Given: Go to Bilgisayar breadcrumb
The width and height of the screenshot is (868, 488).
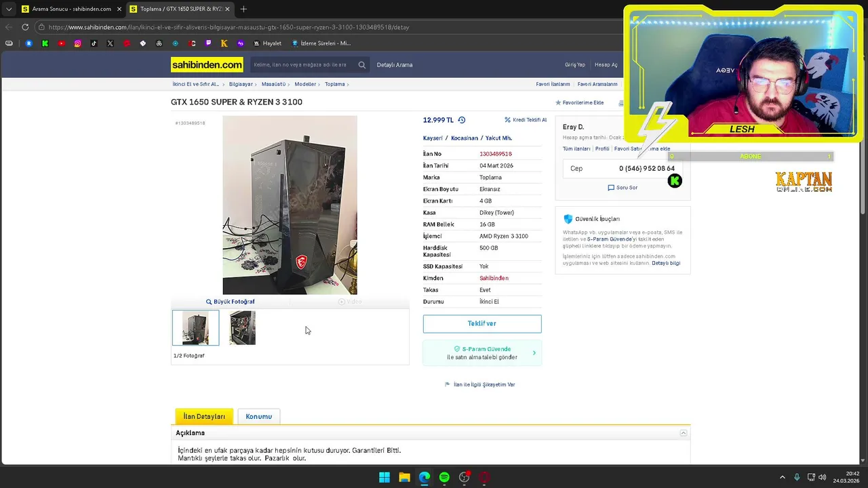Looking at the screenshot, I should [241, 84].
